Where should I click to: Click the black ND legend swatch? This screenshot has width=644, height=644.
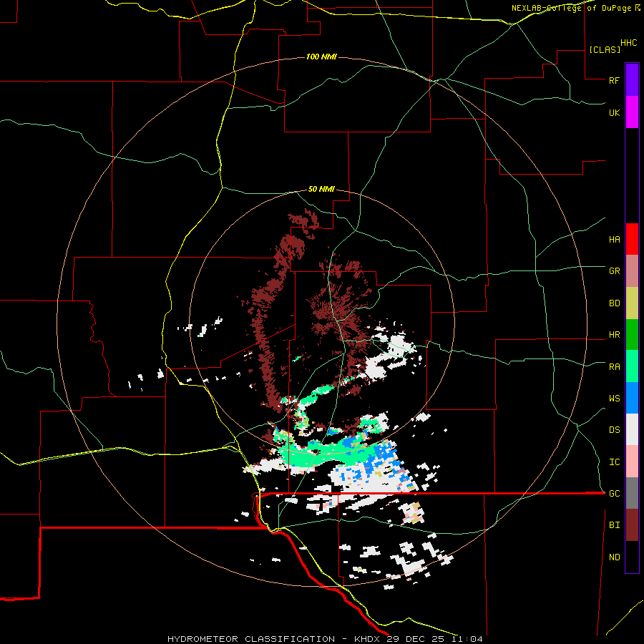tap(632, 557)
